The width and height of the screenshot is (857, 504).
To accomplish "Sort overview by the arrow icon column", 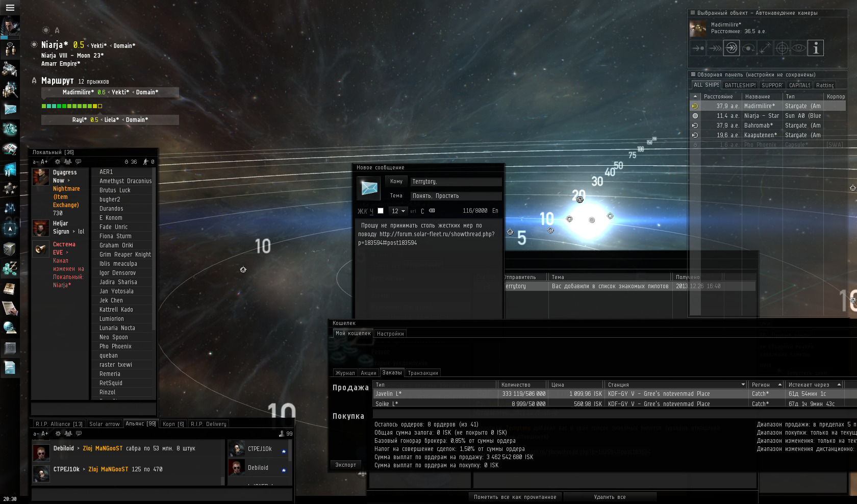I will point(695,96).
